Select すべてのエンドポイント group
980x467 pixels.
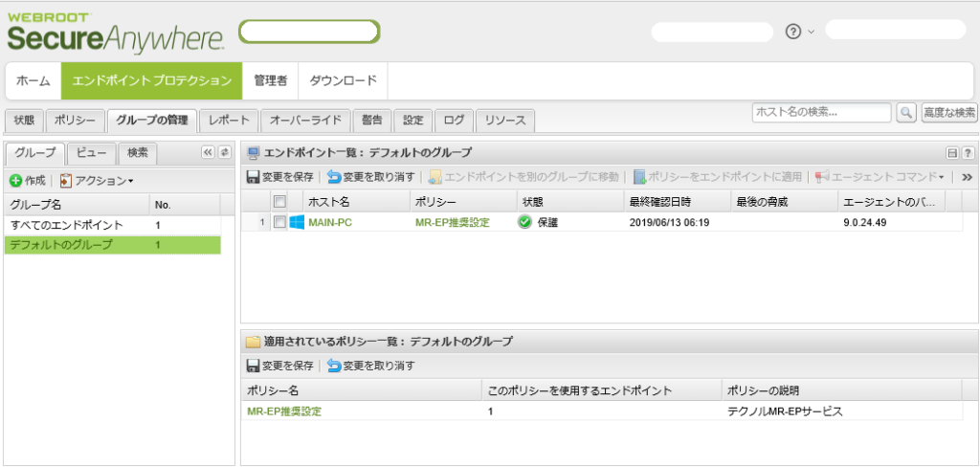[x=67, y=225]
